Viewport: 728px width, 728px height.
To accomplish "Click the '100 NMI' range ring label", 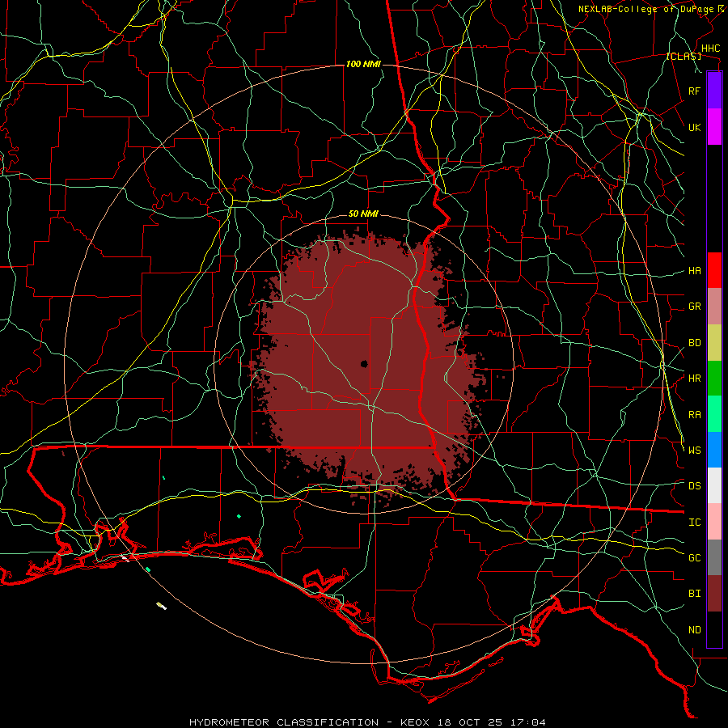I will pos(363,64).
